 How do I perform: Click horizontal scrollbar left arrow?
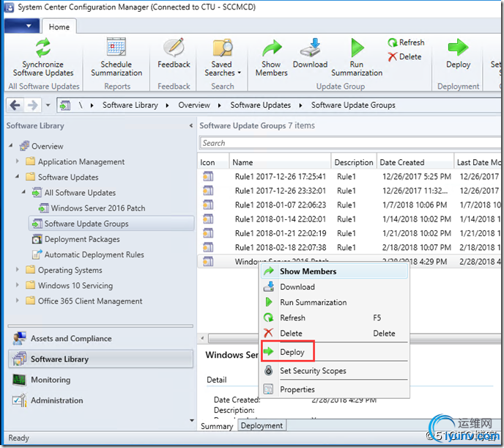pyautogui.click(x=202, y=338)
